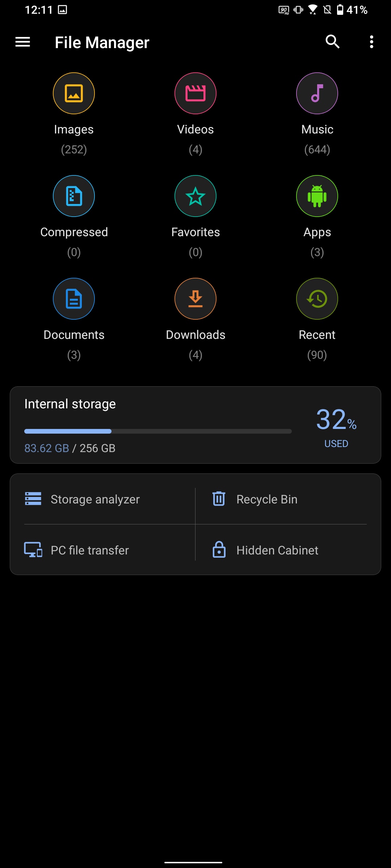Browse Music files category
Image resolution: width=391 pixels, height=868 pixels.
click(317, 93)
